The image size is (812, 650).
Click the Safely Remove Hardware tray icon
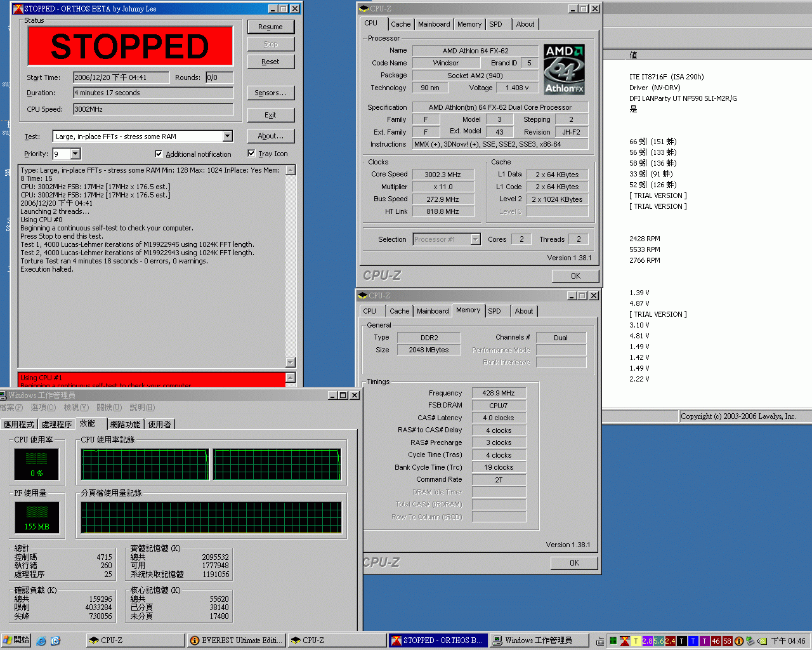click(750, 641)
